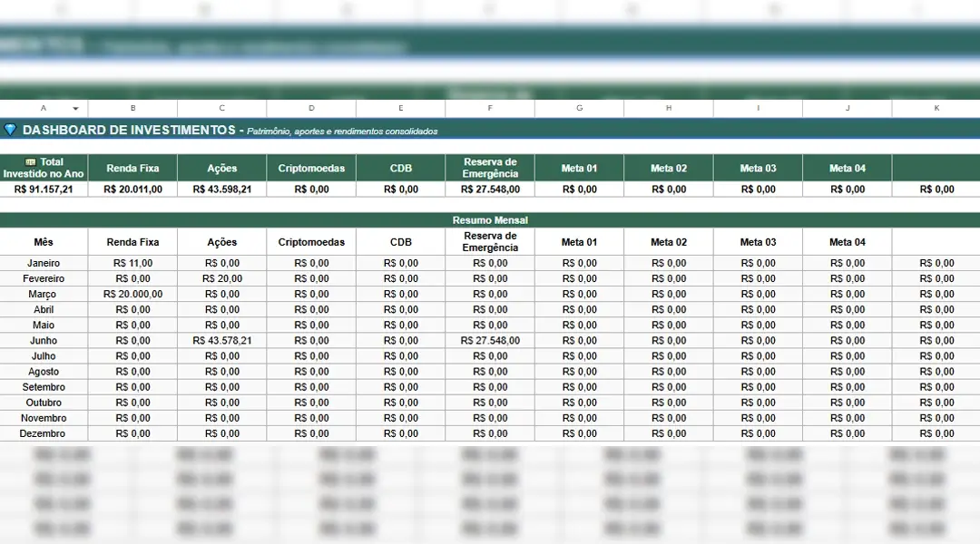Select the Janeiro row label
Image resolution: width=980 pixels, height=544 pixels.
tap(44, 263)
